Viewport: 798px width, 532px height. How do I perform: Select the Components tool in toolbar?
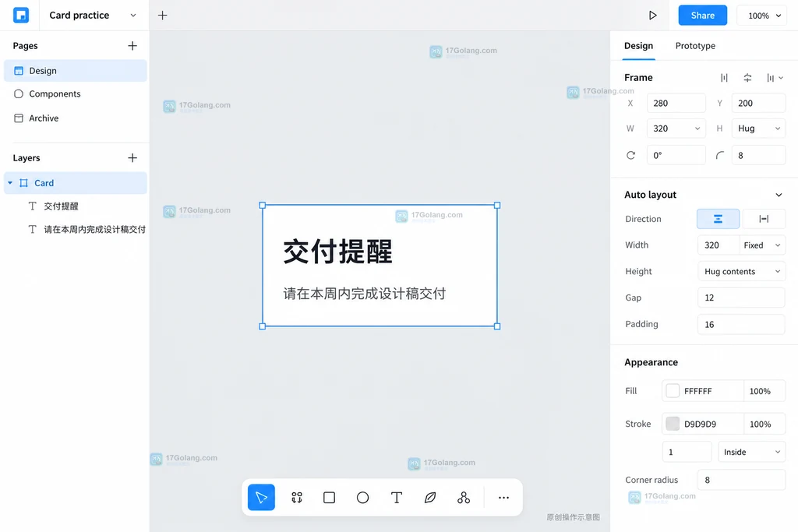464,498
